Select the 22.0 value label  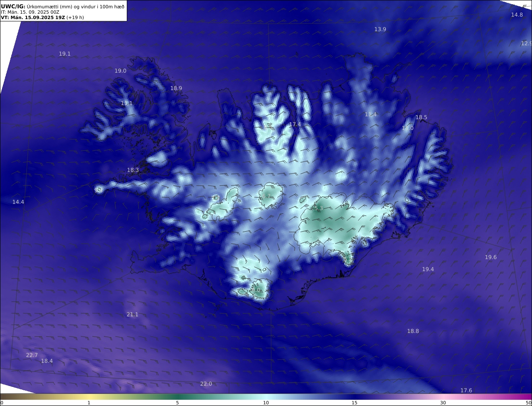point(206,384)
